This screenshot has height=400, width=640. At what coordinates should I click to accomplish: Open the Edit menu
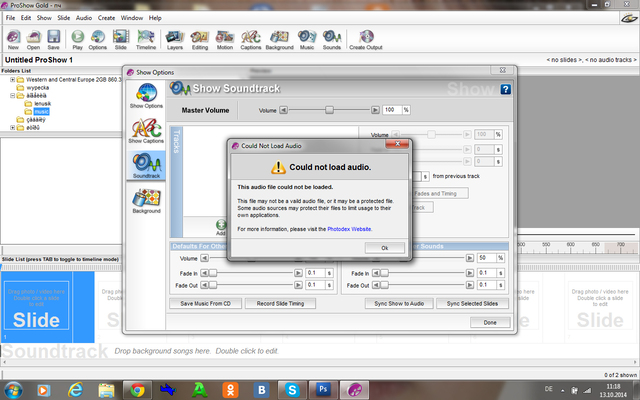point(26,18)
